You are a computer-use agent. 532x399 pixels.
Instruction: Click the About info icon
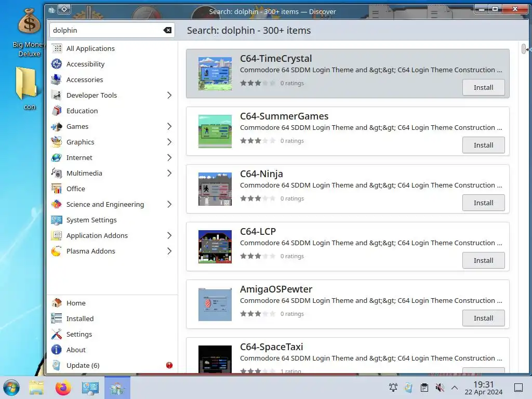pos(57,350)
